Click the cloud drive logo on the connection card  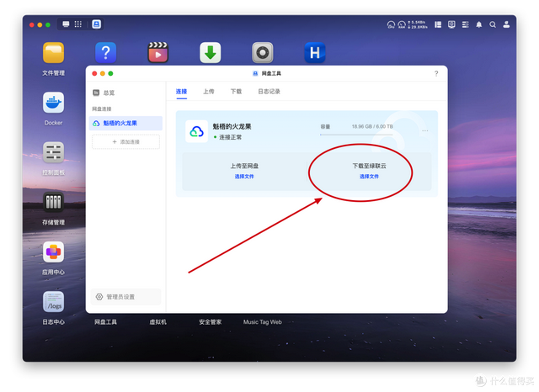[196, 131]
